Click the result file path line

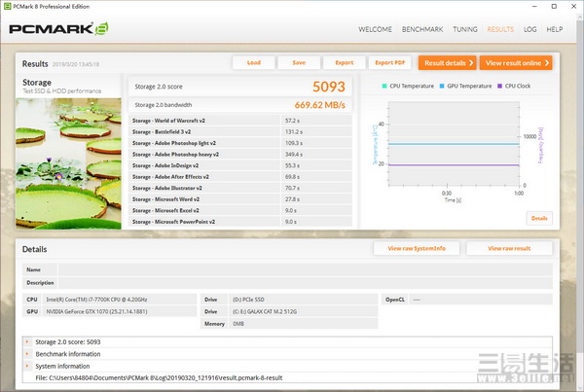[x=159, y=377]
